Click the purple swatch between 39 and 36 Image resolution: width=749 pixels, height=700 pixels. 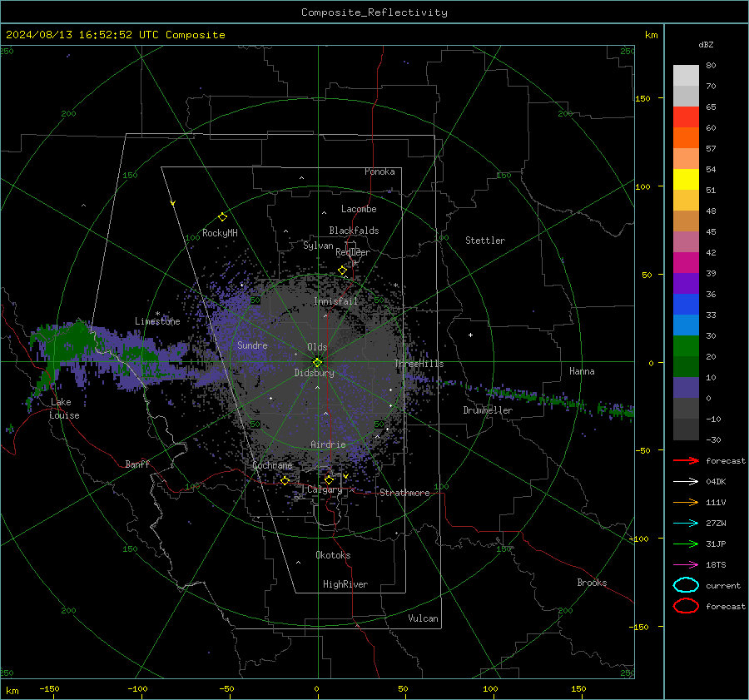pos(686,283)
